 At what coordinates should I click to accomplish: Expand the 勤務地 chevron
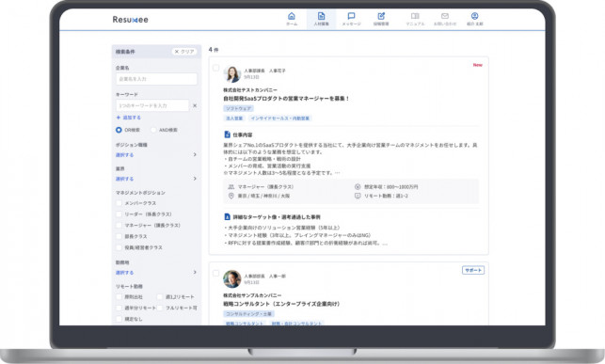pyautogui.click(x=195, y=272)
